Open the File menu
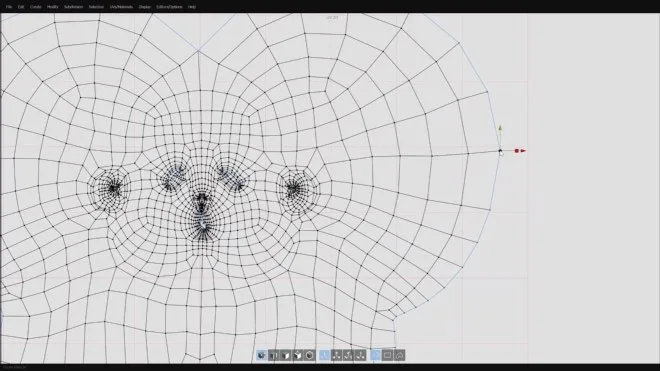The width and height of the screenshot is (660, 371). [x=8, y=7]
